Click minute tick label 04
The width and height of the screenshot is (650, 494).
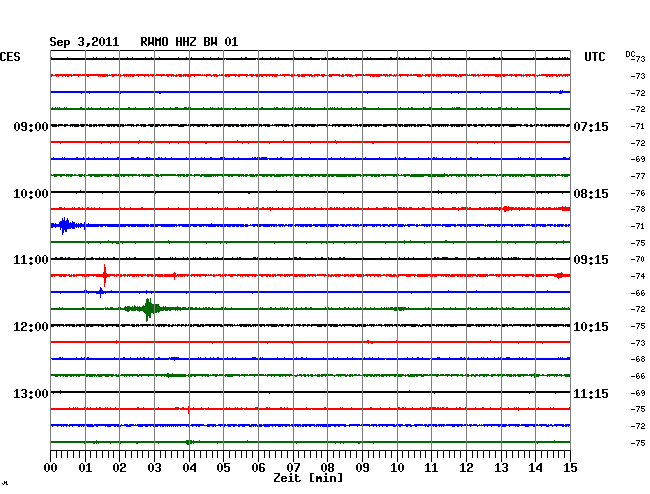click(189, 468)
